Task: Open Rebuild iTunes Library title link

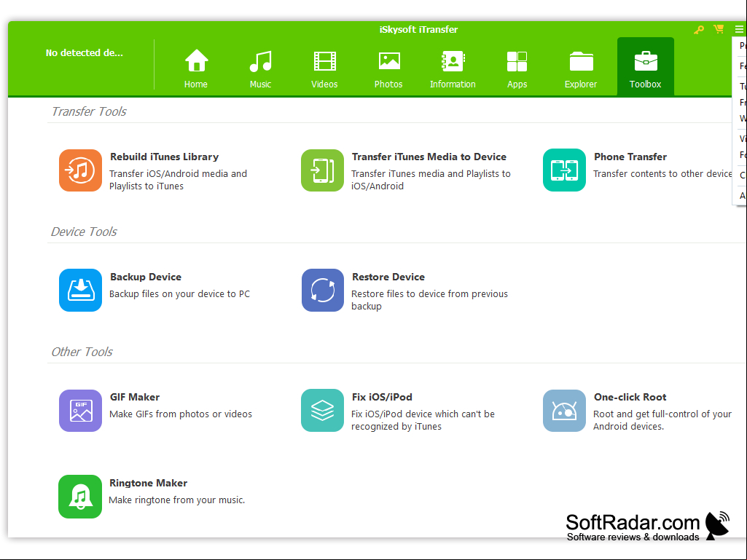Action: tap(165, 157)
